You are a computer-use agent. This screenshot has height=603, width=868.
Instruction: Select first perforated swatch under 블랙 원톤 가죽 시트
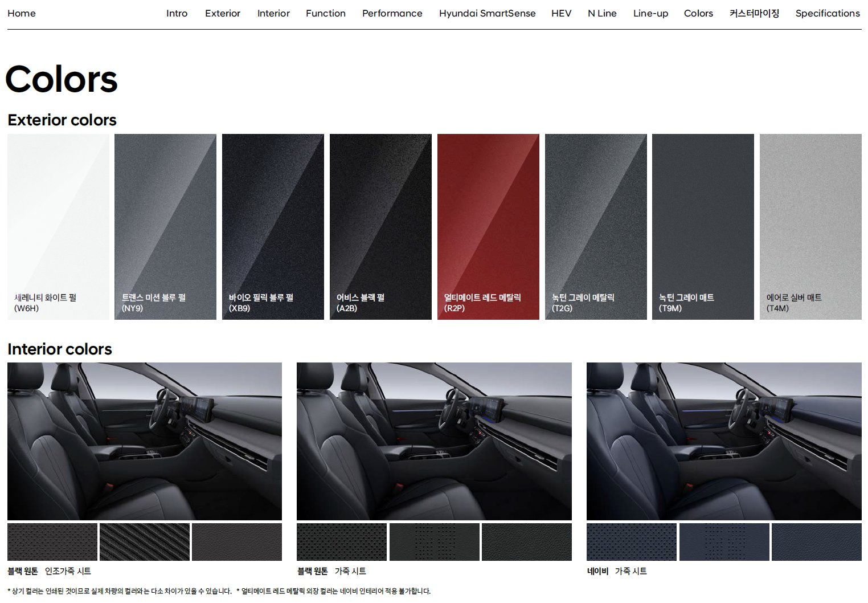[342, 542]
